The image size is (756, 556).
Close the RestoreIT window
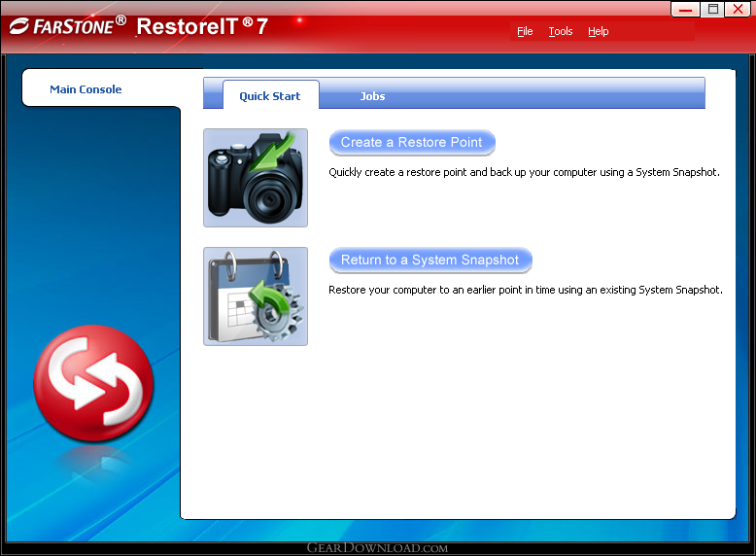[738, 9]
